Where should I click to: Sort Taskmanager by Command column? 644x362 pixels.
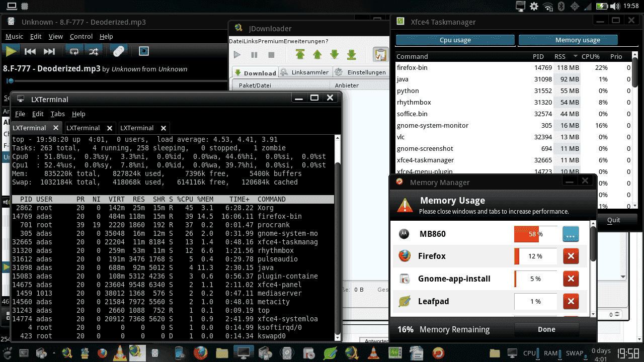[463, 56]
